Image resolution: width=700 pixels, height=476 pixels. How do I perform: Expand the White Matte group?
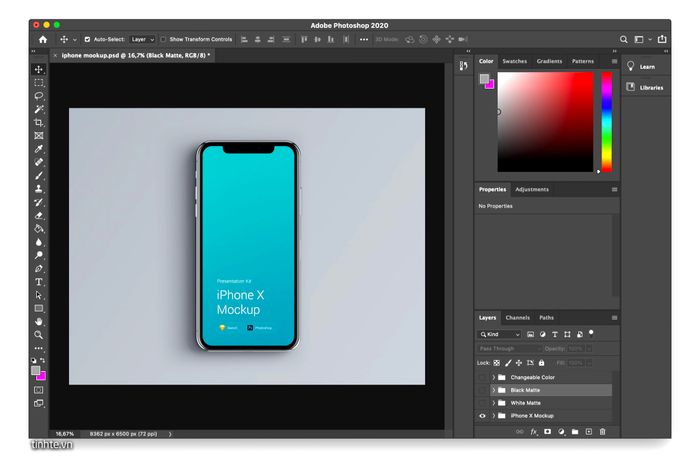494,403
